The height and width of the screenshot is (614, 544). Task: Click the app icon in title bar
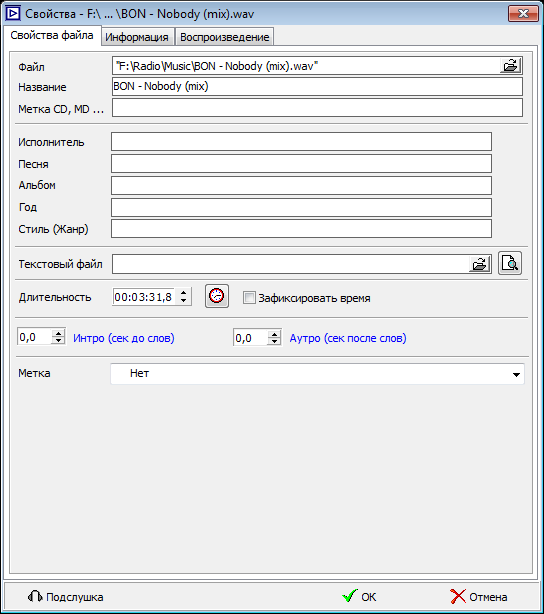(13, 14)
